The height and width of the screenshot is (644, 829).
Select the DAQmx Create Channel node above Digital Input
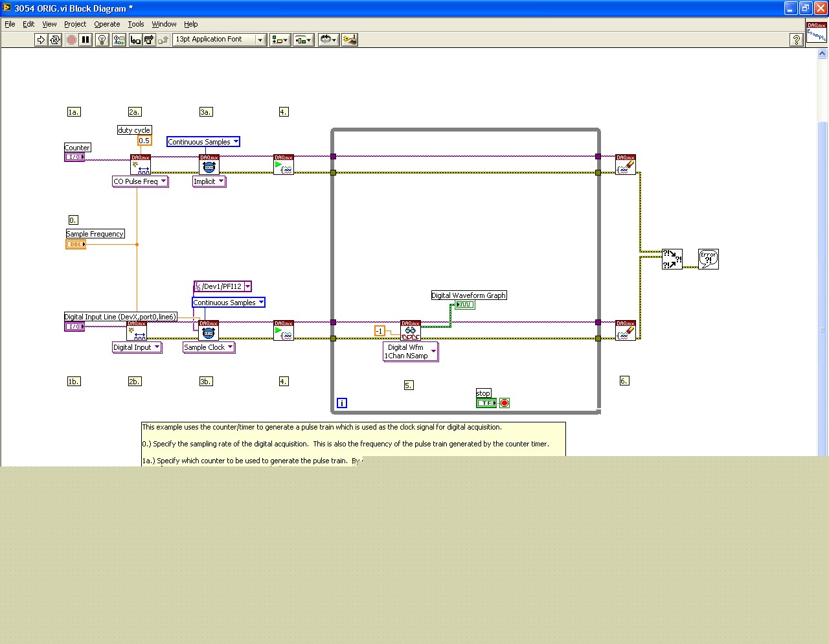coord(137,330)
